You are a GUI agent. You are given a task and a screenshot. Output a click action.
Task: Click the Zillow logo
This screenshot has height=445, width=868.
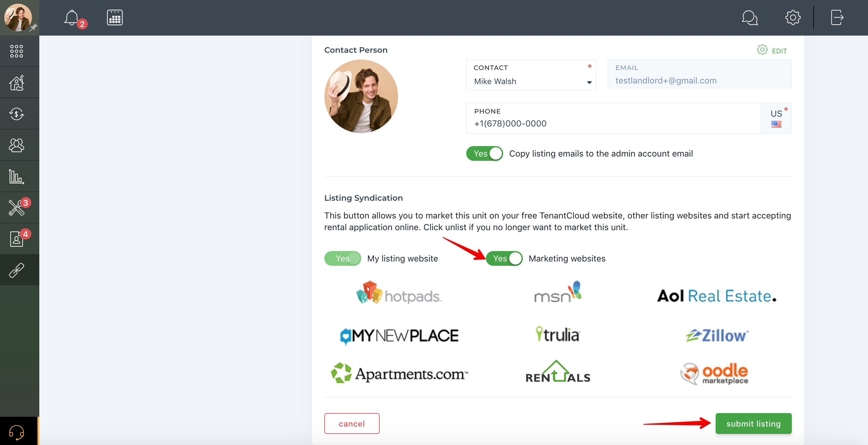coord(717,335)
